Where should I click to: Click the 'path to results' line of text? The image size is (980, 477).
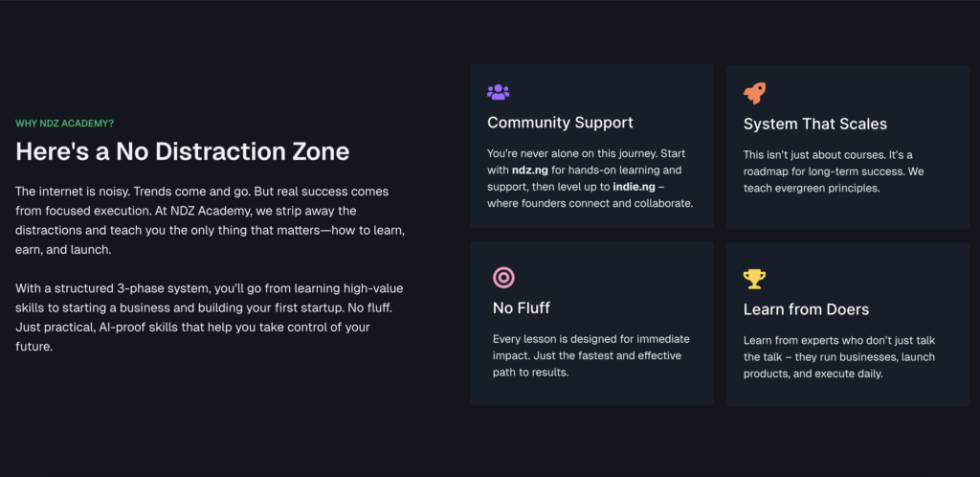point(530,373)
